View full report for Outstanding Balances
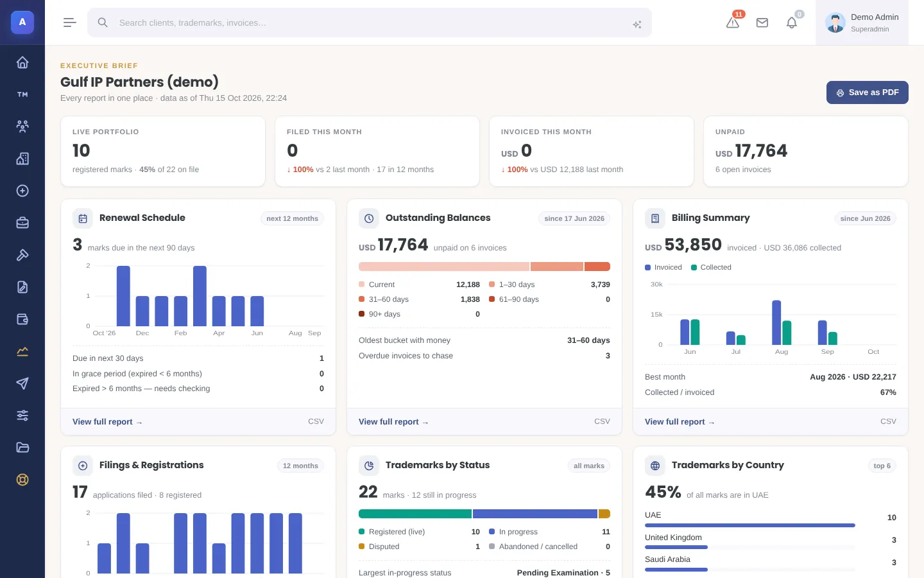Viewport: 924px width, 578px height. pyautogui.click(x=393, y=422)
